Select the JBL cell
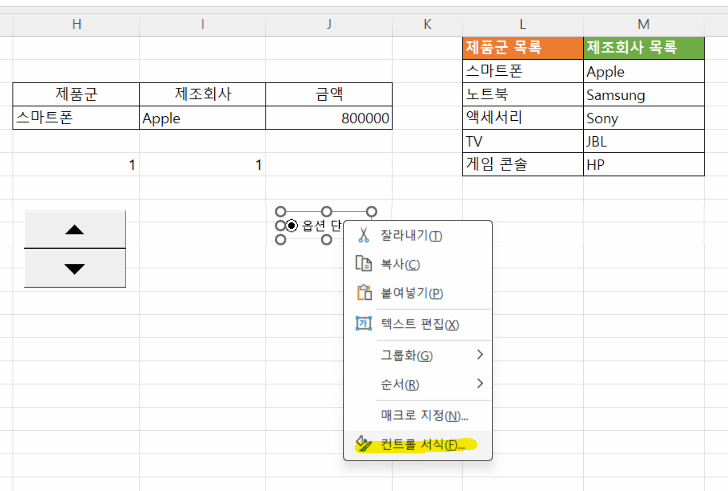The width and height of the screenshot is (728, 491). (x=644, y=141)
